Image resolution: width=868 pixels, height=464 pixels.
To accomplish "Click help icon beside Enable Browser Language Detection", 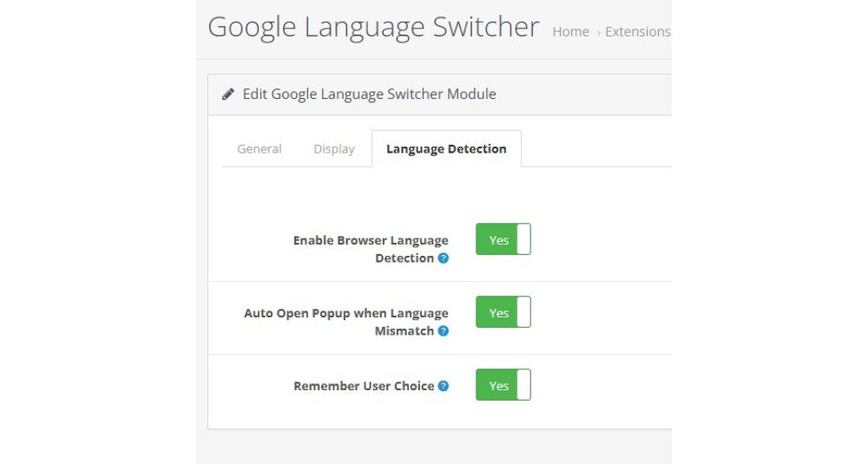I will pos(444,258).
